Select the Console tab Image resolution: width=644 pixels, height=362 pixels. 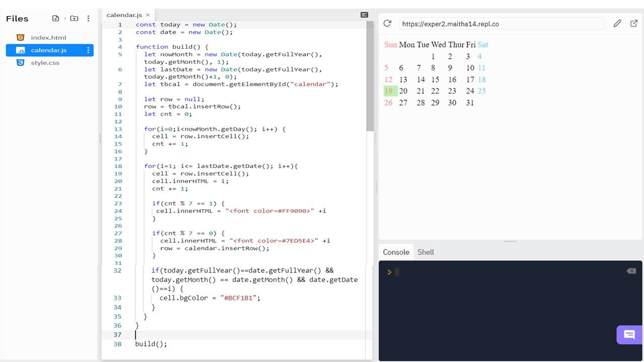396,252
